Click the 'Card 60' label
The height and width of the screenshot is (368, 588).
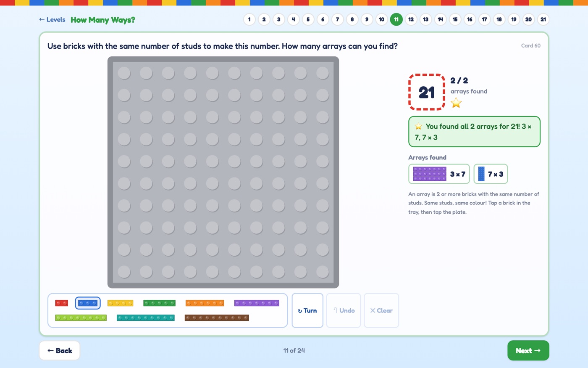tap(531, 45)
